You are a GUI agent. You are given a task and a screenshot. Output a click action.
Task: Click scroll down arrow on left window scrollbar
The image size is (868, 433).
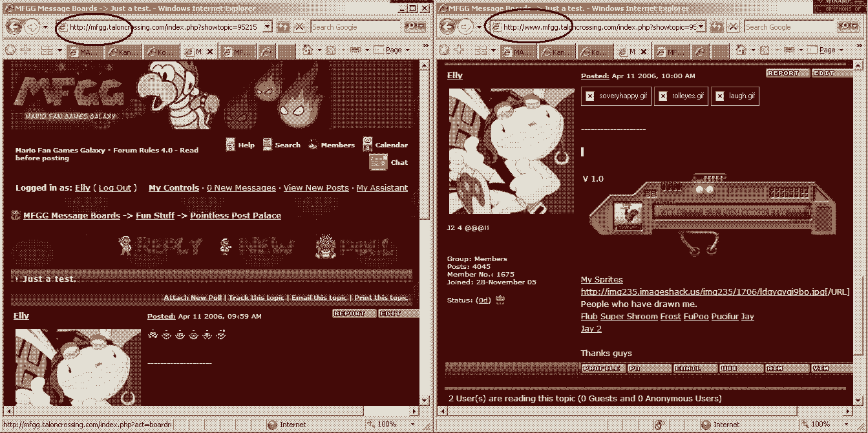click(x=424, y=401)
